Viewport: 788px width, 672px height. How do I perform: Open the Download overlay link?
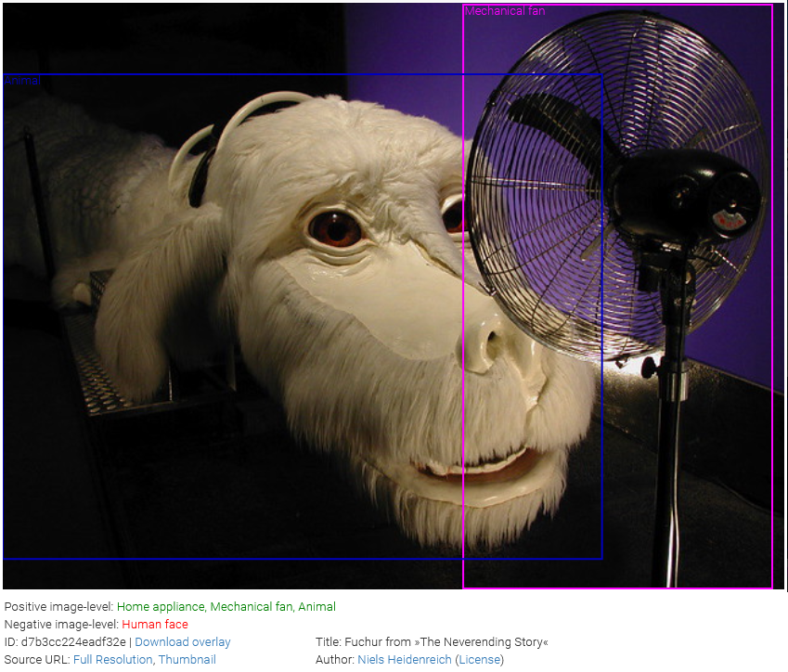coord(183,642)
